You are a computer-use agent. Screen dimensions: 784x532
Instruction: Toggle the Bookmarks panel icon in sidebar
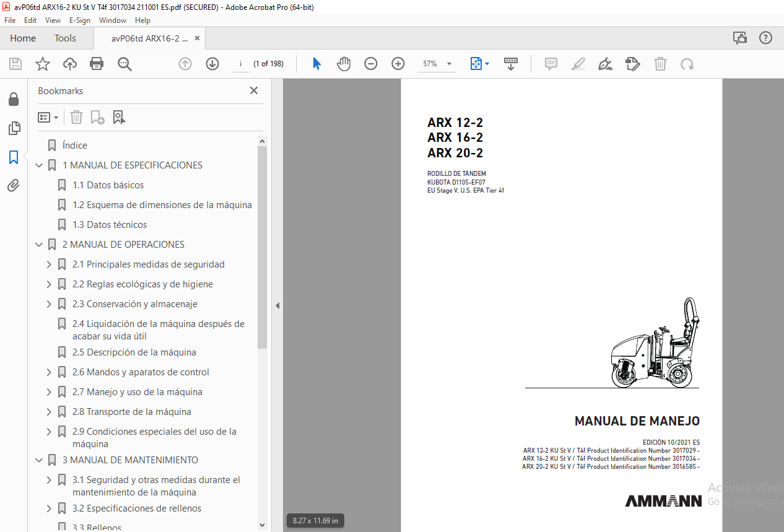coord(14,157)
